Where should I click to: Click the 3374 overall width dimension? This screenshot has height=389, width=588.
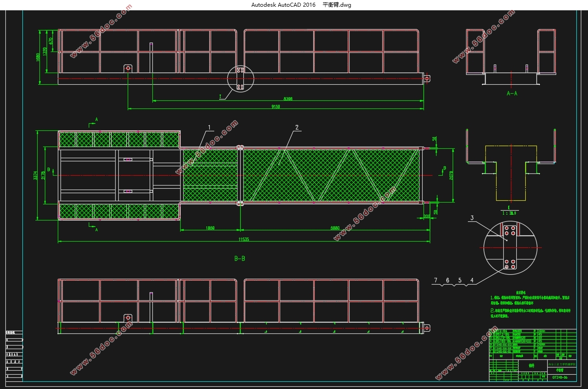36,176
